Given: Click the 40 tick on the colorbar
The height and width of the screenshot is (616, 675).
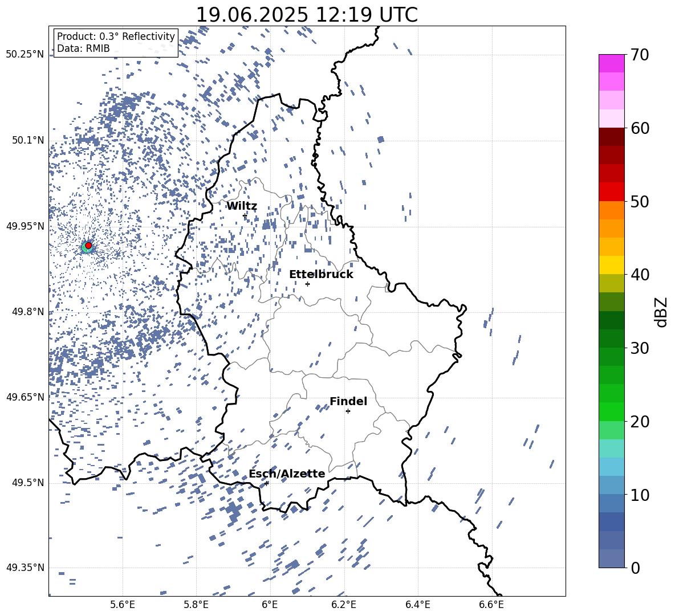Looking at the screenshot, I should tap(639, 275).
